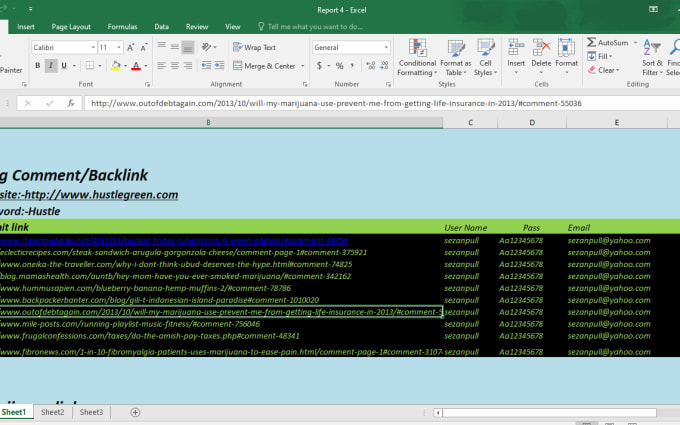This screenshot has width=680, height=425.
Task: Toggle Italic formatting
Action: [51, 65]
